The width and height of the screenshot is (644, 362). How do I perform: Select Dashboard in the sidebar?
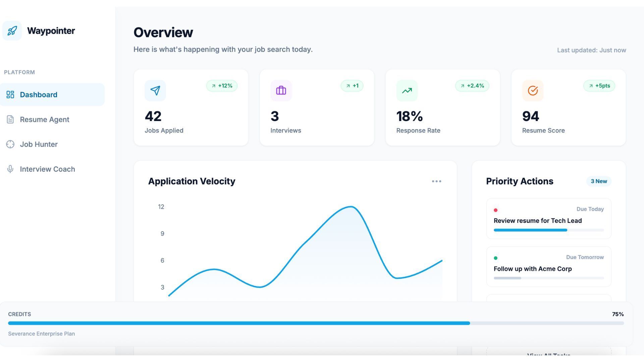(x=39, y=95)
